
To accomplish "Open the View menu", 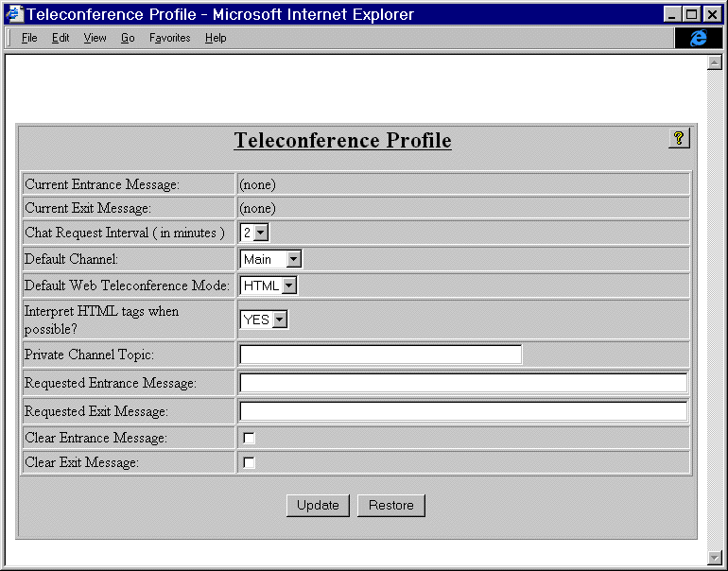I will 95,38.
